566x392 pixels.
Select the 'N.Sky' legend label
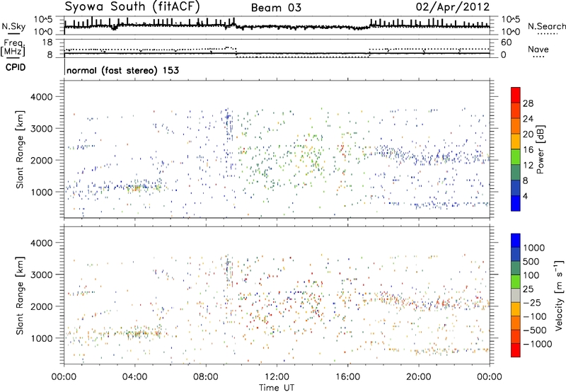pyautogui.click(x=13, y=26)
